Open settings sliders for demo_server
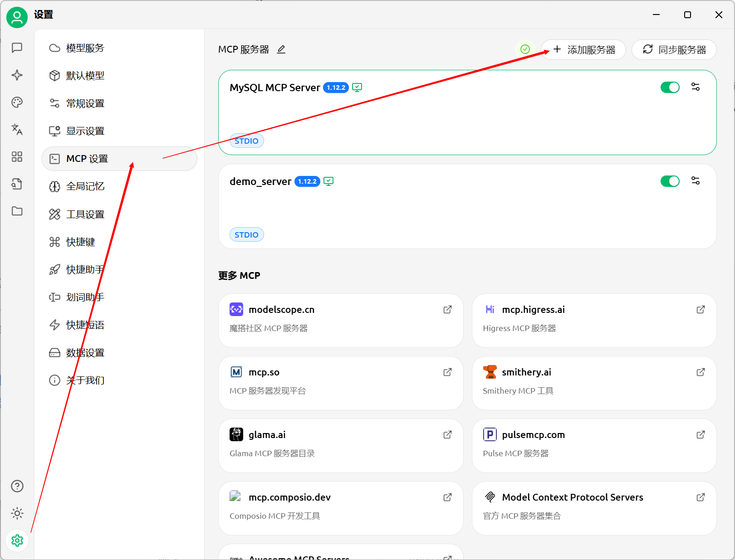The image size is (735, 560). click(x=695, y=181)
